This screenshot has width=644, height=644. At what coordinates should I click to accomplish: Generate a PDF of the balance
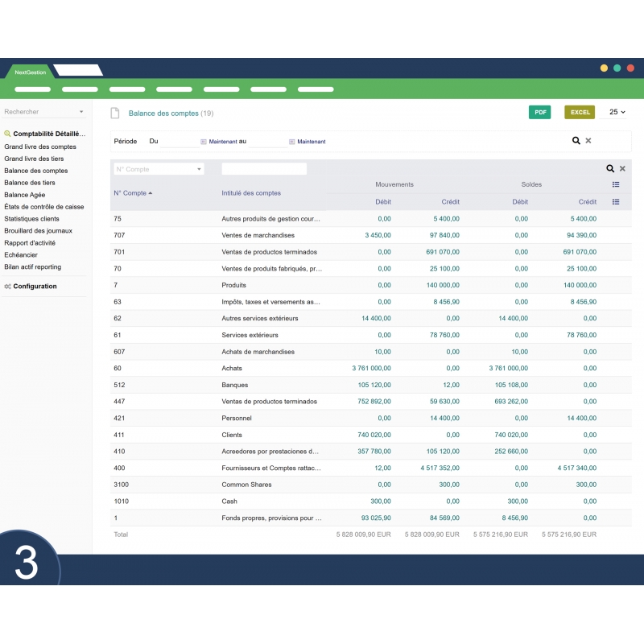click(540, 112)
